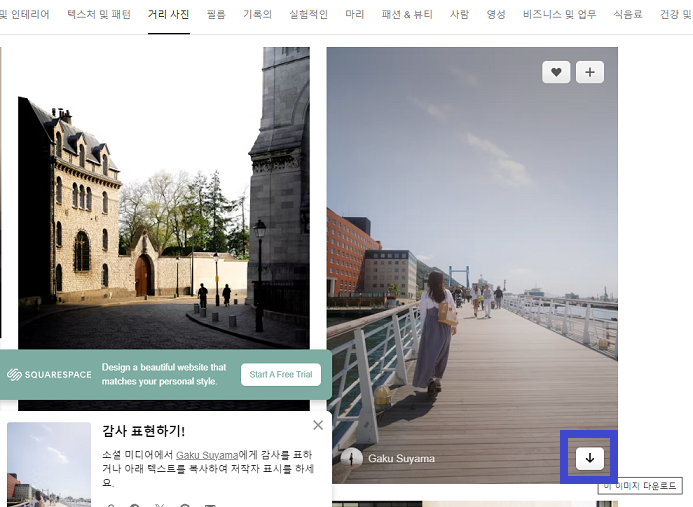Add boardwalk photo to collection with plus icon
The image size is (693, 507).
[x=590, y=72]
